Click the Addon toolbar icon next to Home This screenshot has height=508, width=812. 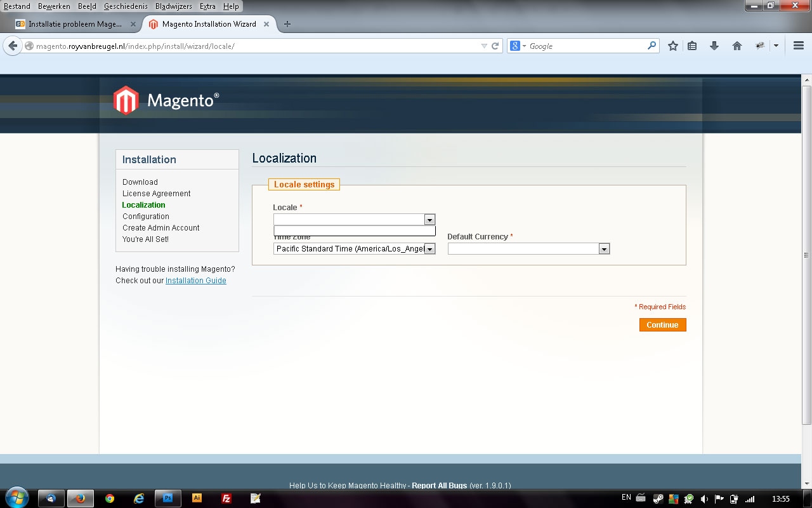pyautogui.click(x=759, y=46)
